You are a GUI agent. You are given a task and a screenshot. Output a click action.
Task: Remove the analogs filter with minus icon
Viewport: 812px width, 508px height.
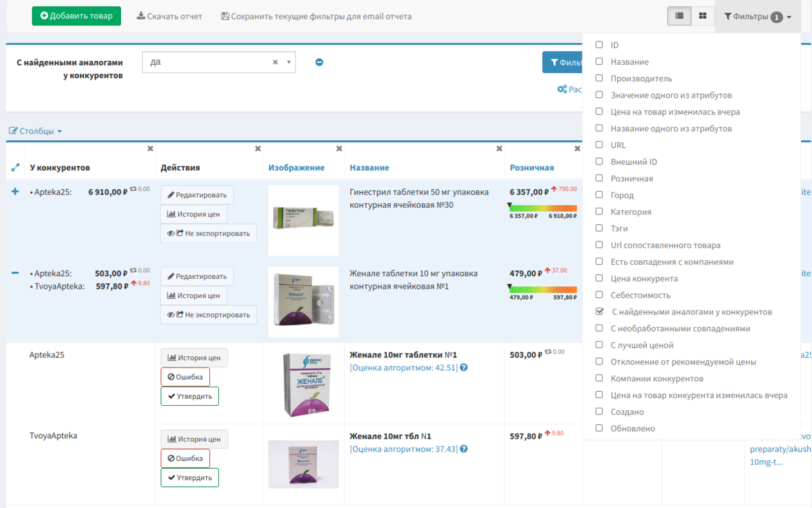tap(319, 62)
